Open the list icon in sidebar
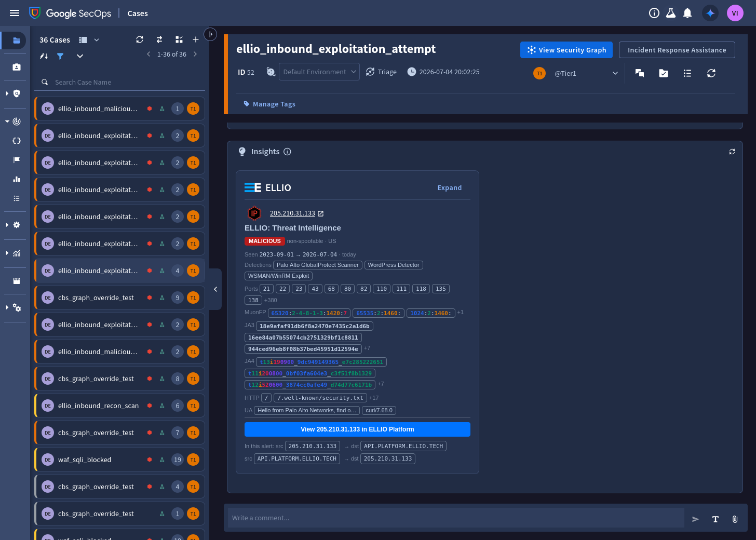756x540 pixels. (x=17, y=198)
